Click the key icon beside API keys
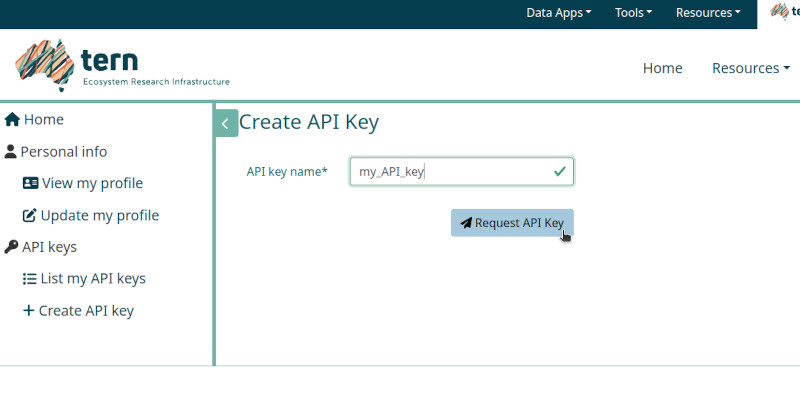This screenshot has height=400, width=800. 11,247
